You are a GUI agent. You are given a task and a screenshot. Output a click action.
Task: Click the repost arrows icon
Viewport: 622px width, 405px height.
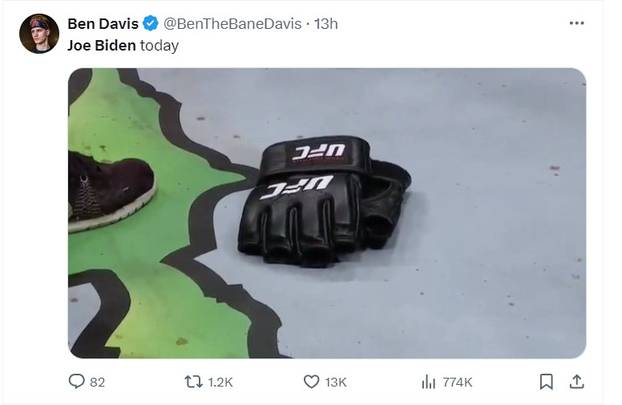click(x=194, y=382)
